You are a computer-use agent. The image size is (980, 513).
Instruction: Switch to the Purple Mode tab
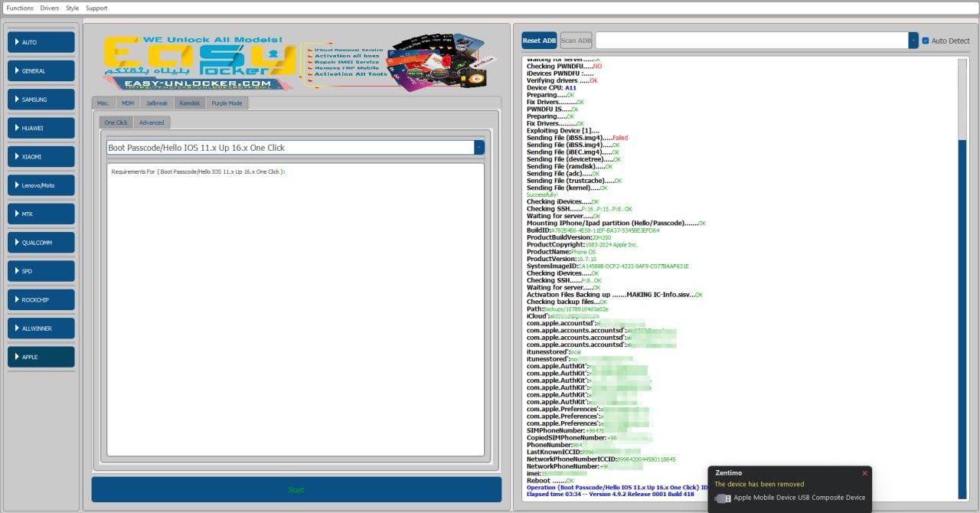(227, 103)
